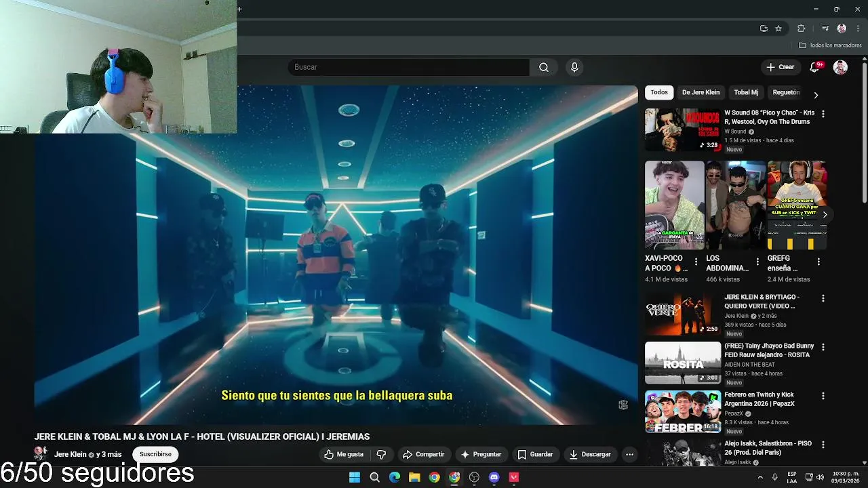868x488 pixels.
Task: Open options for QUIERO VERTE video
Action: [823, 298]
